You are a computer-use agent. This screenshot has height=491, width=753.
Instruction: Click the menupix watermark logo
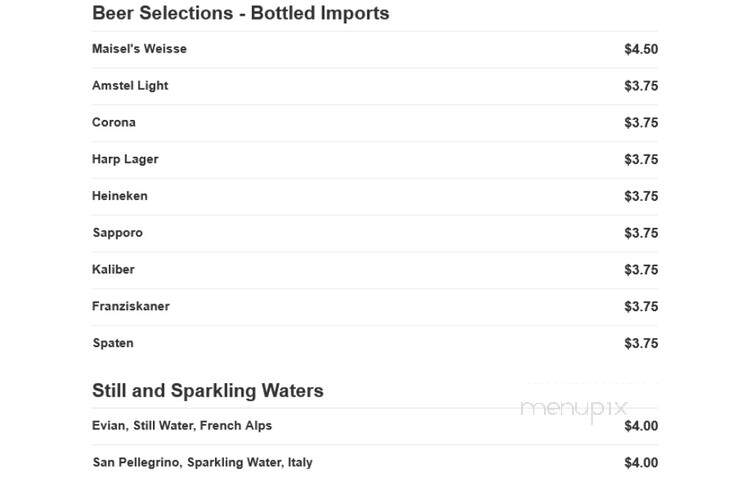[x=574, y=409]
